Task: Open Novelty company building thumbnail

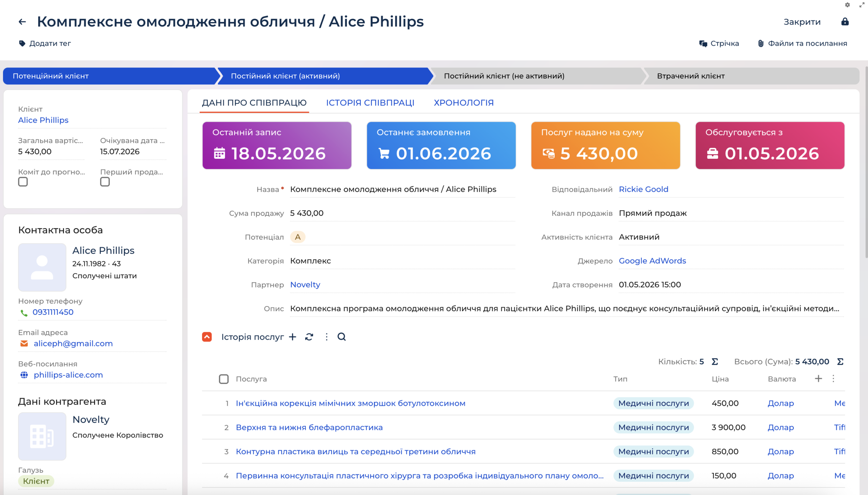Action: point(42,437)
